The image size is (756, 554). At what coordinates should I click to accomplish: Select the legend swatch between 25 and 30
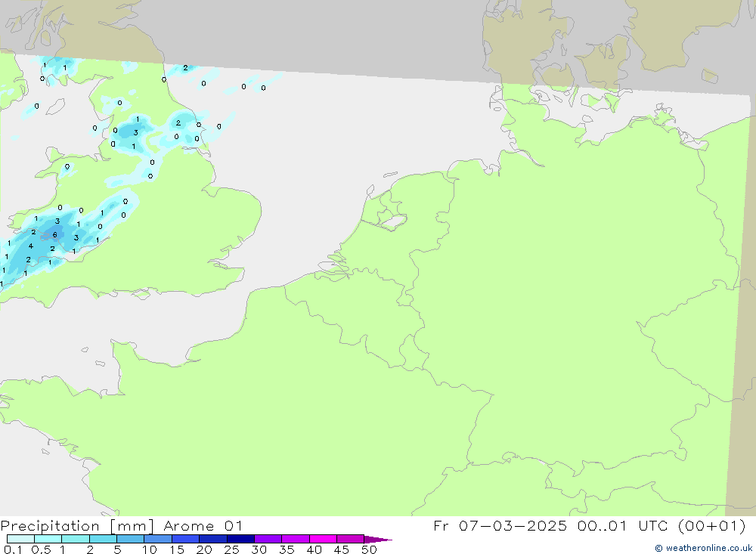240,539
